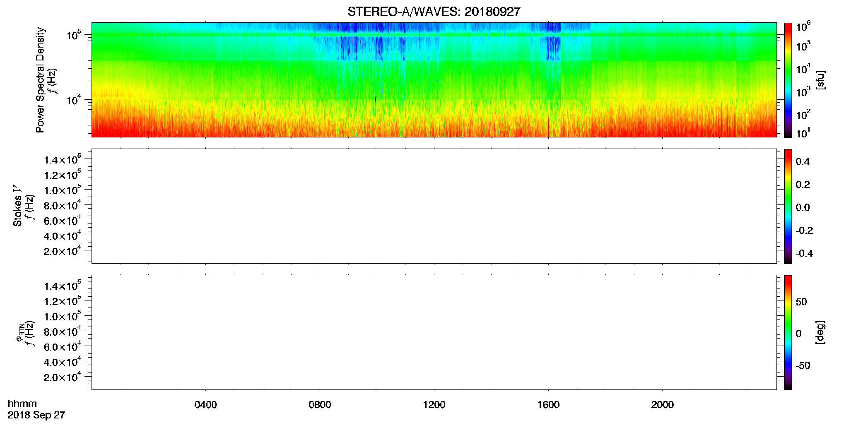Click the Stokes V axis label
The height and width of the screenshot is (447, 868).
point(17,206)
